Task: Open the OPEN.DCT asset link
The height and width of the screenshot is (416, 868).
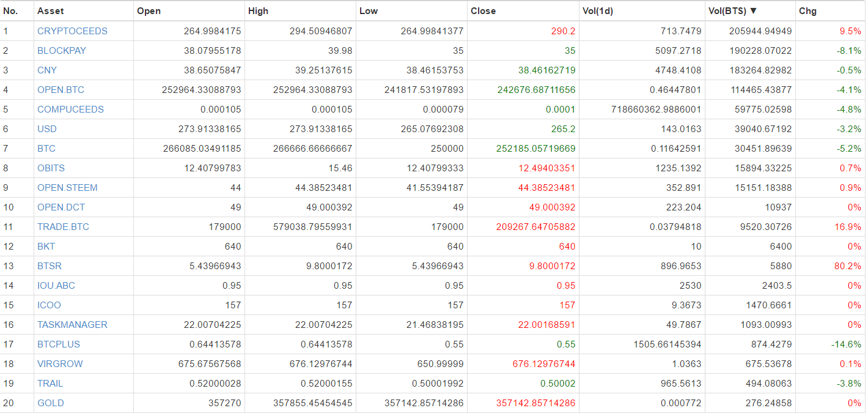Action: [x=61, y=207]
